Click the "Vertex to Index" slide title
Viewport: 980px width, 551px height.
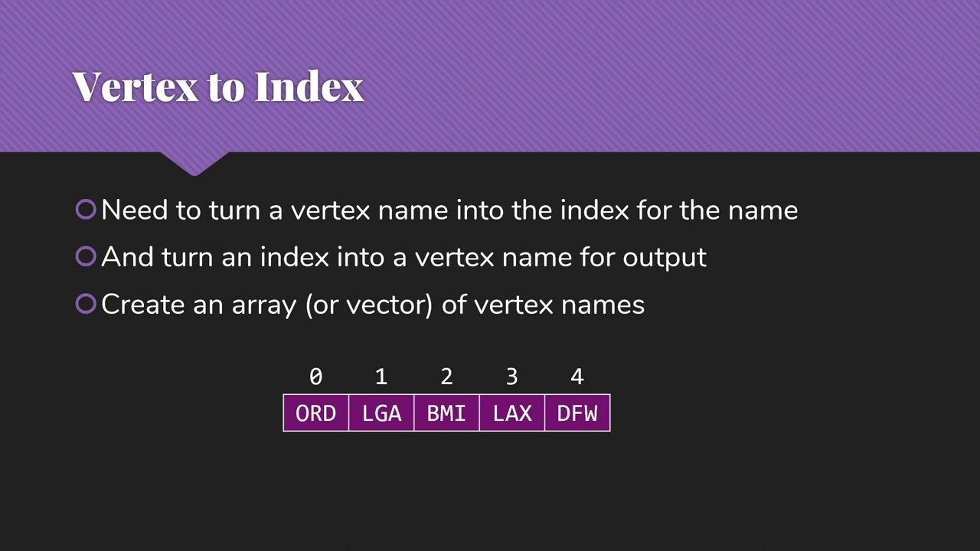217,86
